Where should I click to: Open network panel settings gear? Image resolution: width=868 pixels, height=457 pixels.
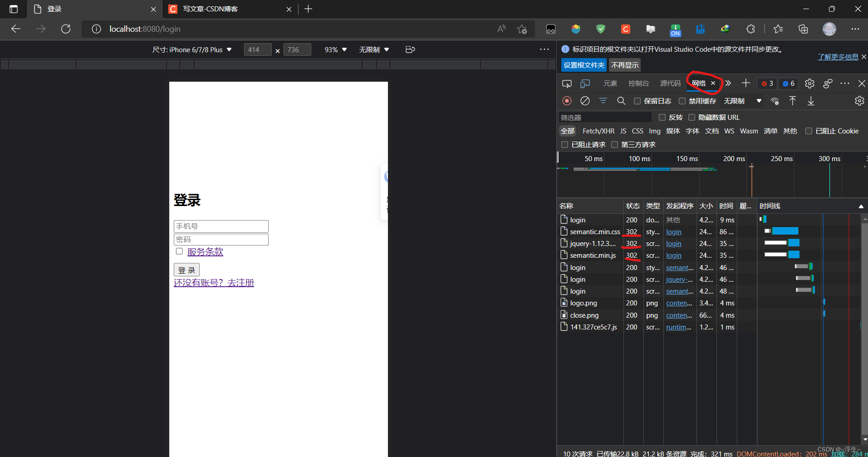click(x=859, y=101)
